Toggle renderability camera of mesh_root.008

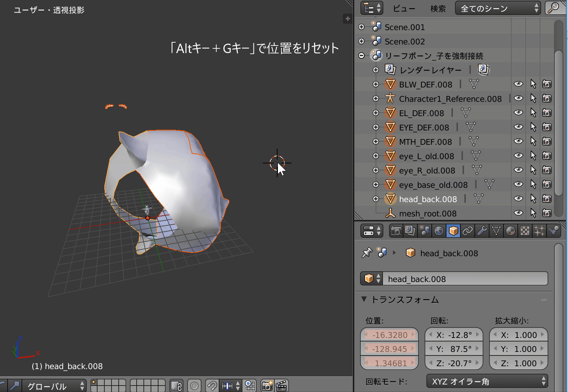coord(547,213)
